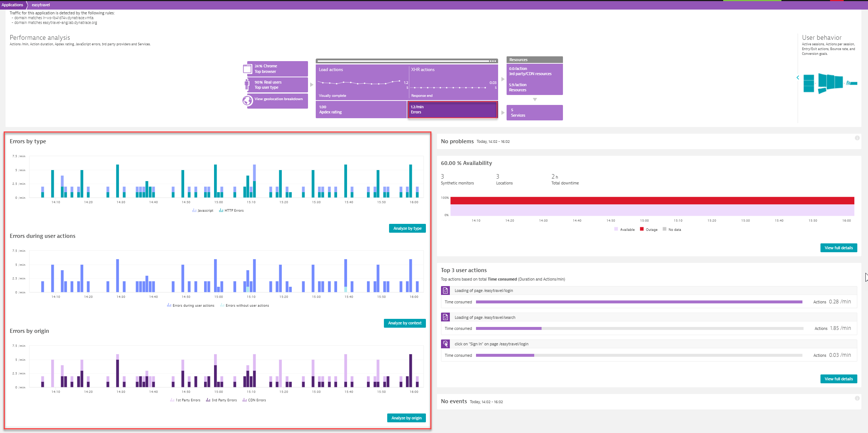Screen dimensions: 868x433
Task: Click the 3 Locations value
Action: click(x=498, y=176)
